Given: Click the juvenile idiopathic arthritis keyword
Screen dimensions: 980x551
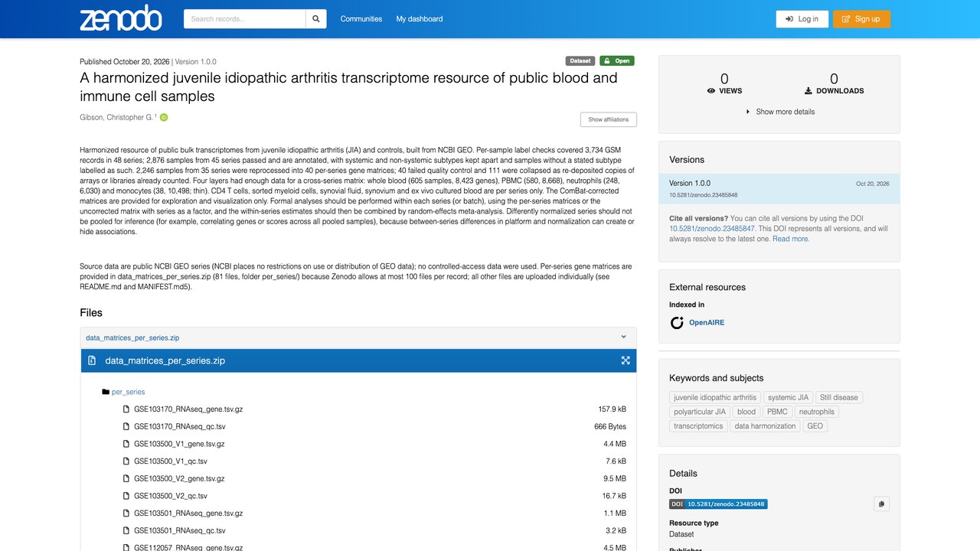Looking at the screenshot, I should tap(715, 397).
